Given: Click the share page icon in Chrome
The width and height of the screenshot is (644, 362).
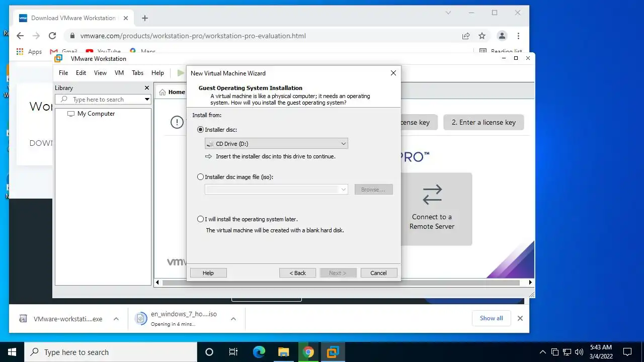Looking at the screenshot, I should pos(466,36).
